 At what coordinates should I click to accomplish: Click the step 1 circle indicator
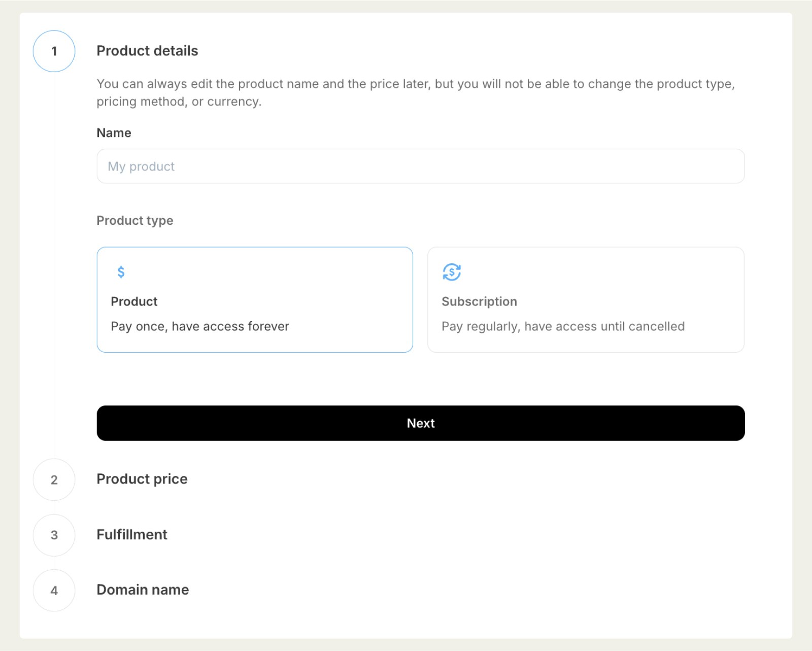pos(54,51)
